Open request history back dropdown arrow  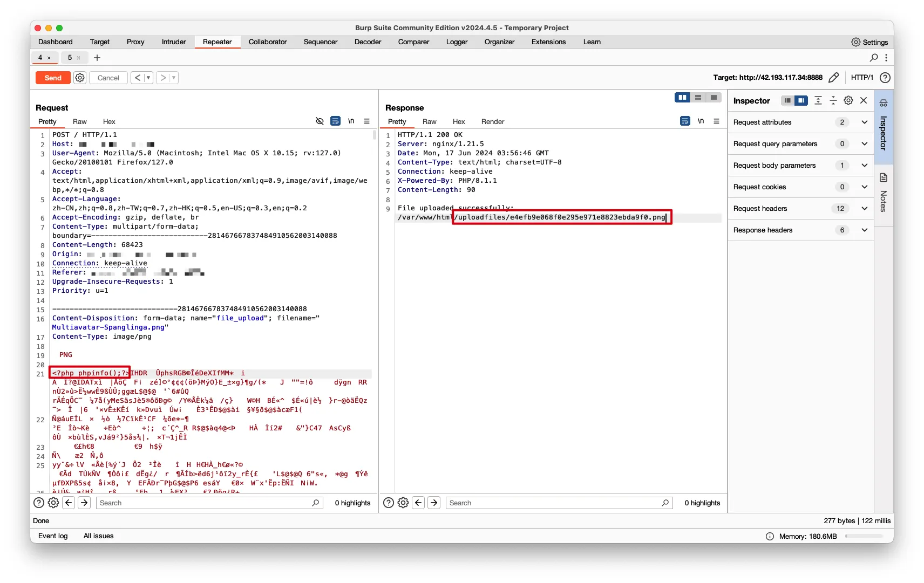click(x=148, y=78)
